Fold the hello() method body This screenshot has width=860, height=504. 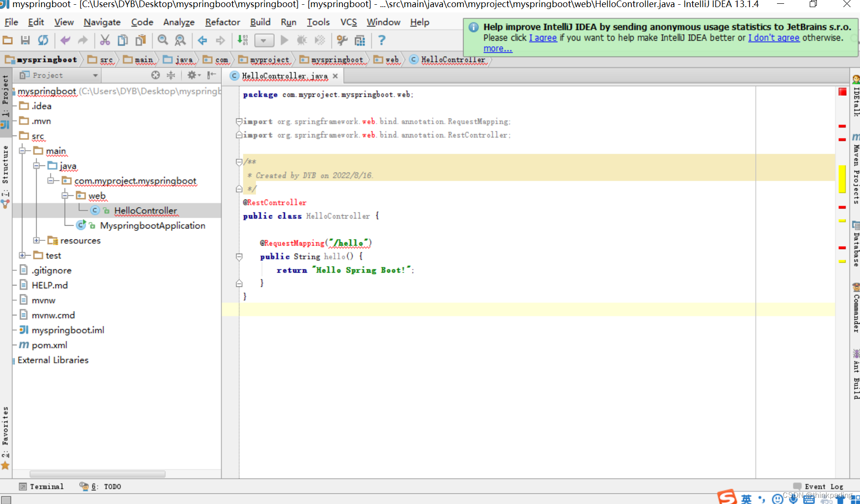(239, 257)
